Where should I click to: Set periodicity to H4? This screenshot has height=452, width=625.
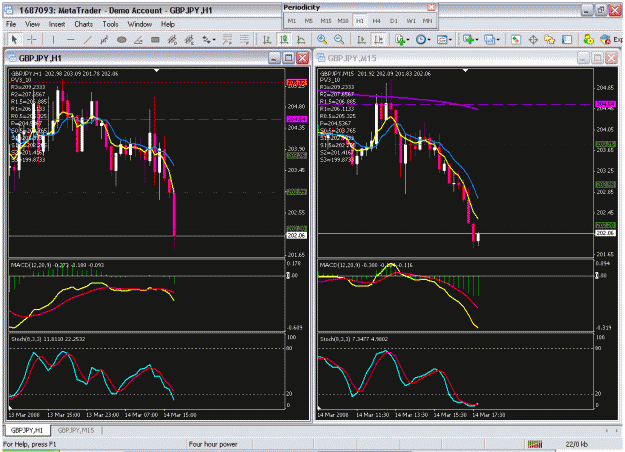click(377, 21)
